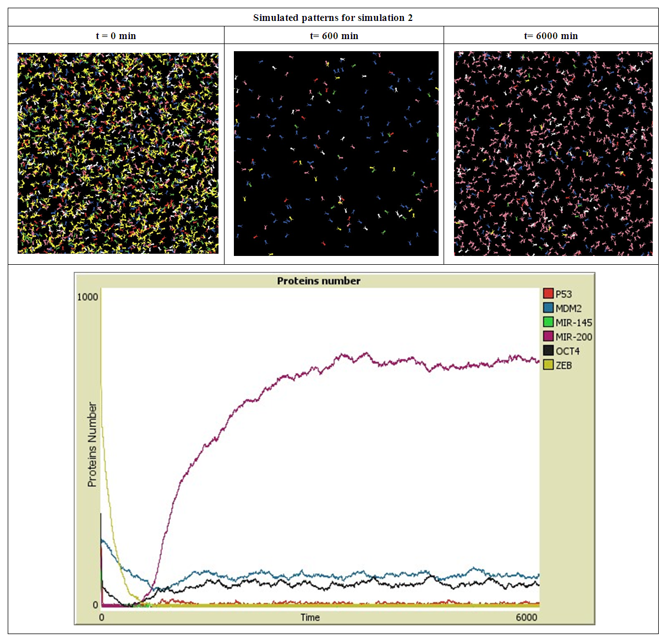Click the OCT4 legend label text
This screenshot has height=644, width=667.
coord(567,351)
